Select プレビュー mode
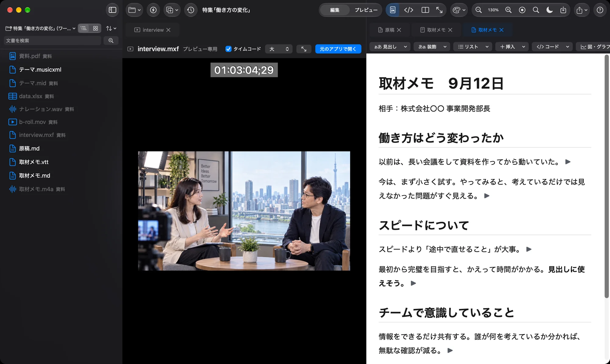The width and height of the screenshot is (610, 364). (x=366, y=10)
